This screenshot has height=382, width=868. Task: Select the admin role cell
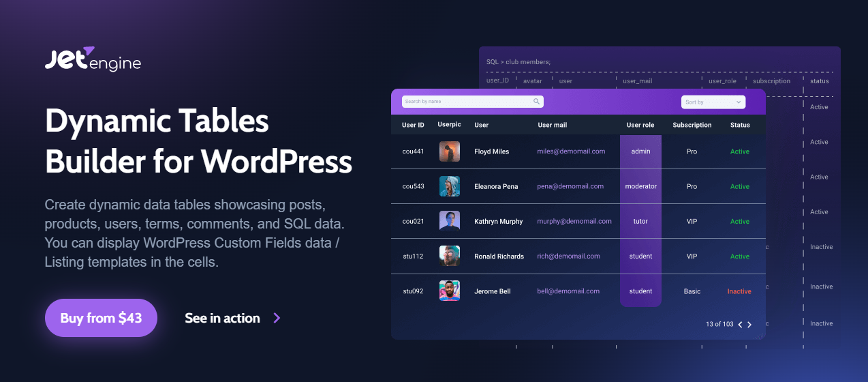[640, 151]
